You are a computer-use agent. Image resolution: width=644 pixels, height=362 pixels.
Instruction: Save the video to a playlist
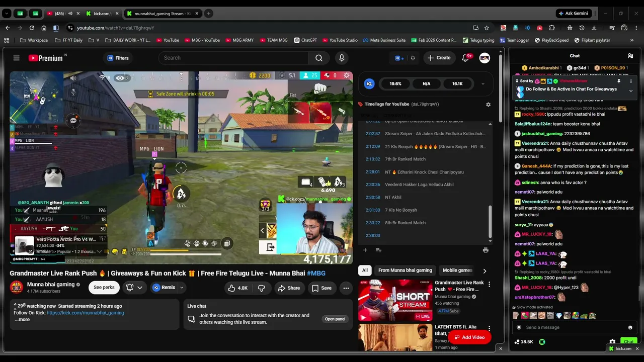[x=321, y=288]
